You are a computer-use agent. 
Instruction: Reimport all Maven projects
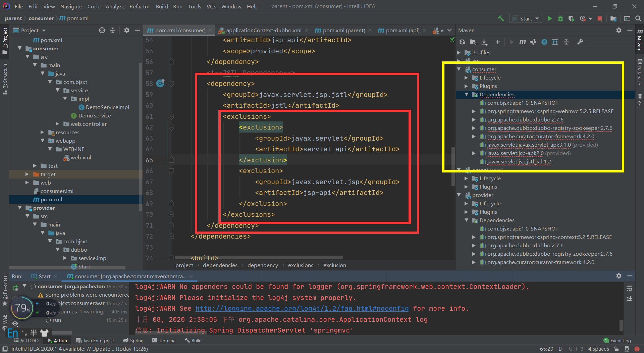point(462,42)
